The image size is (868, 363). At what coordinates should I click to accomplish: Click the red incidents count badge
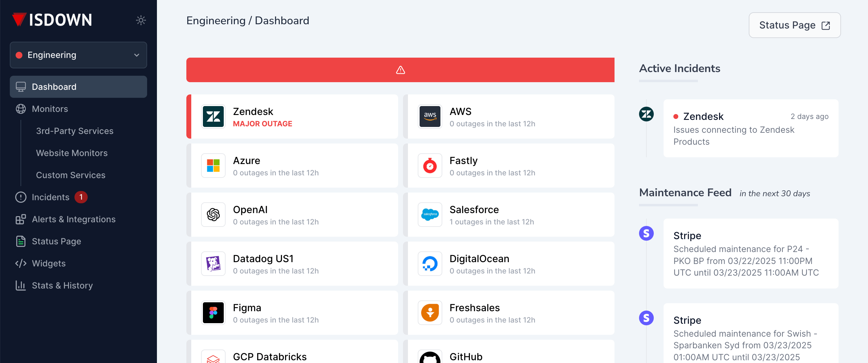pos(81,197)
